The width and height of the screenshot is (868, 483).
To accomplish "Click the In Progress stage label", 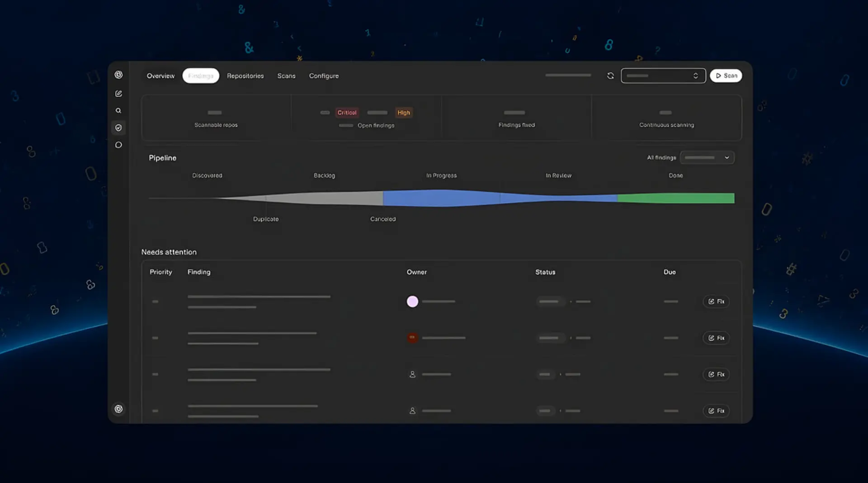I will (442, 175).
